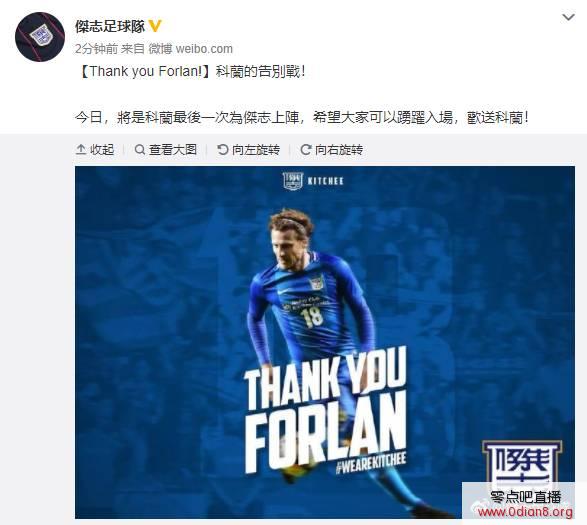The width and height of the screenshot is (587, 525).
Task: Click the Thank You Forlan poster image
Action: [x=325, y=343]
